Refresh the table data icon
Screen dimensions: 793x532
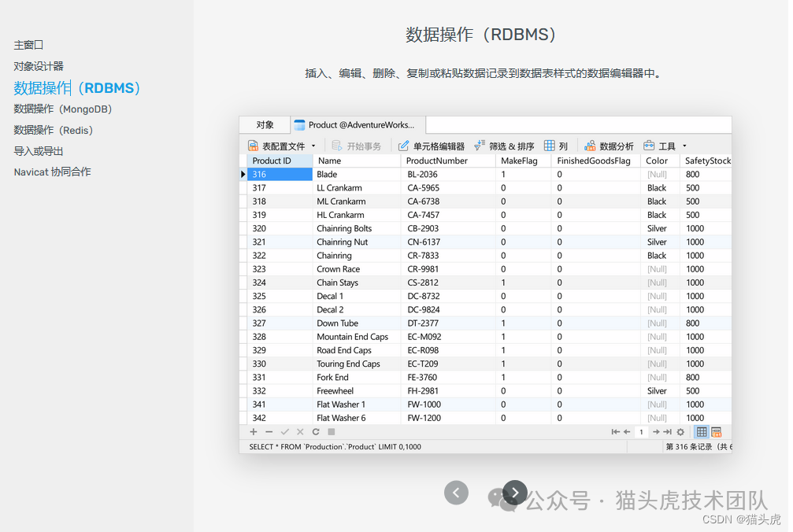tap(316, 432)
